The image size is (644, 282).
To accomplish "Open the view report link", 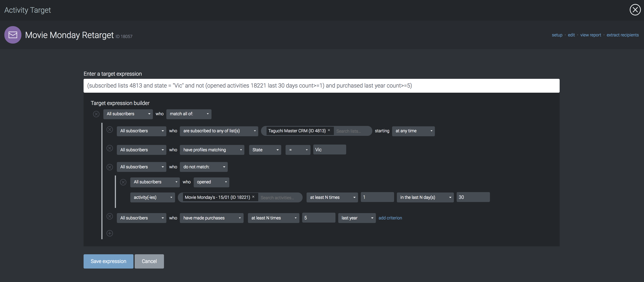I will click(x=591, y=35).
